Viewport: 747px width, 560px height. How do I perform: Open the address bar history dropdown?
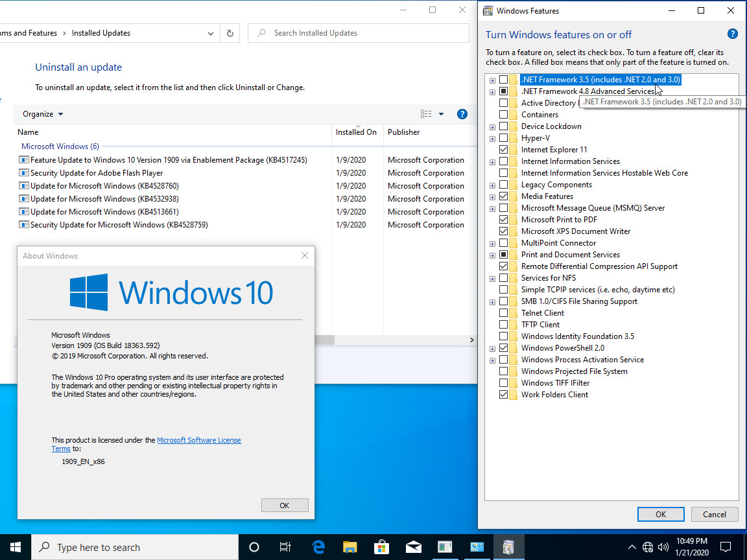(211, 33)
